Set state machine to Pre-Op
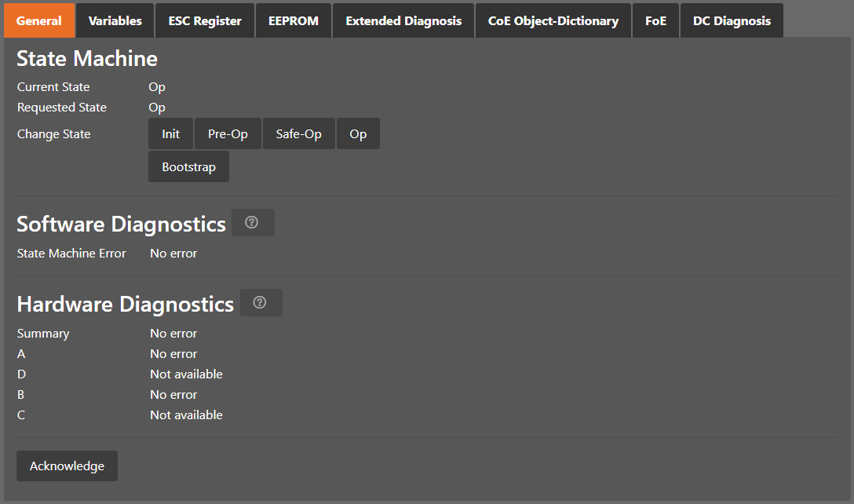 [228, 134]
